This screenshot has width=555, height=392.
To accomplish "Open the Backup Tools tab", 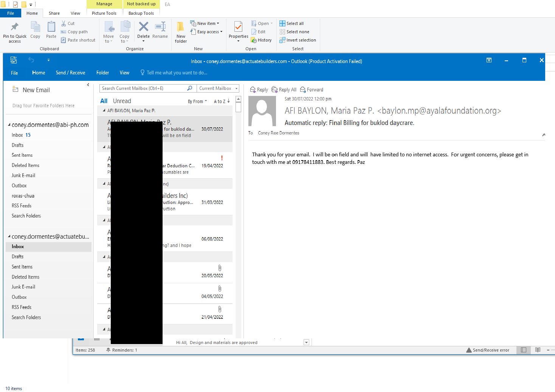I will 141,13.
